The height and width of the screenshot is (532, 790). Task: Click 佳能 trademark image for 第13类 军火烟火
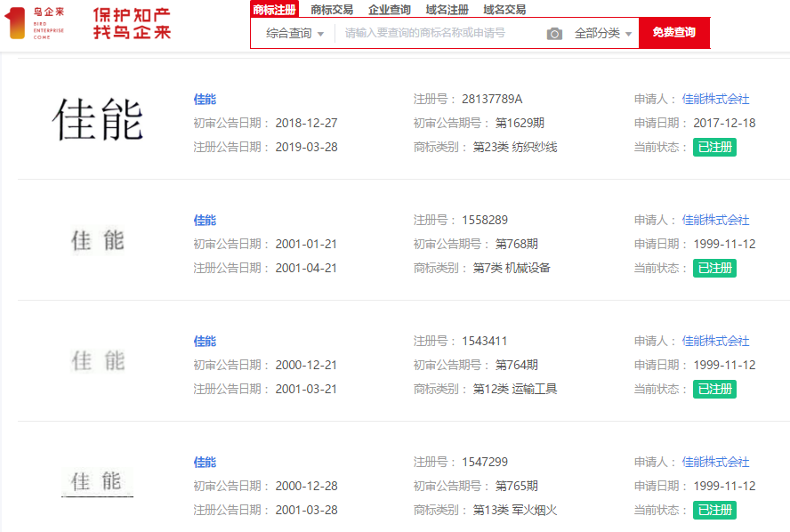point(97,482)
